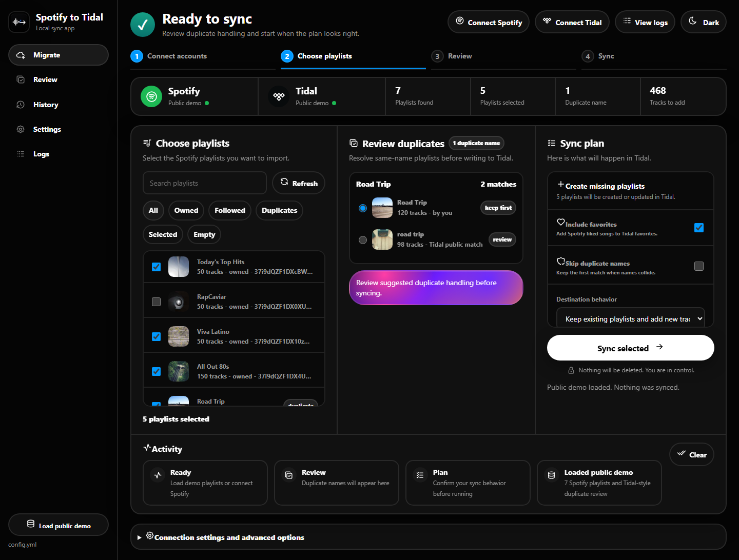Screen dimensions: 739x560
Task: Click the Sync selected button
Action: [x=631, y=348]
